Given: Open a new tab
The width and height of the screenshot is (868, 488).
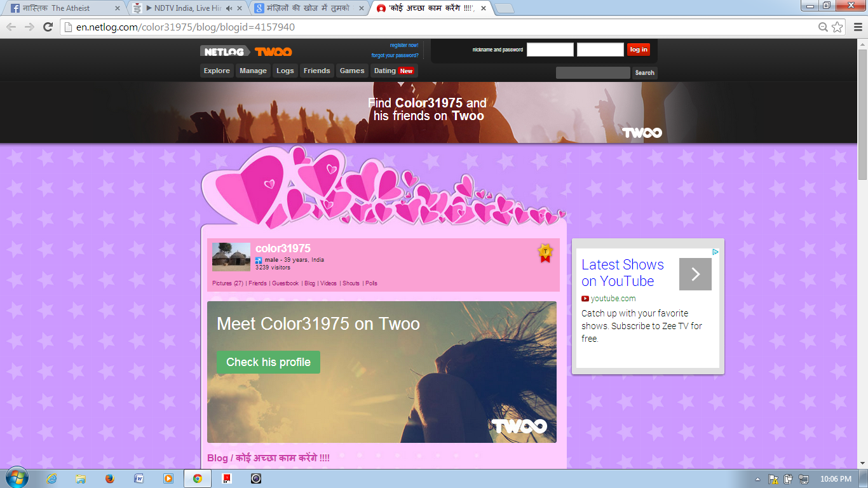Looking at the screenshot, I should point(504,8).
